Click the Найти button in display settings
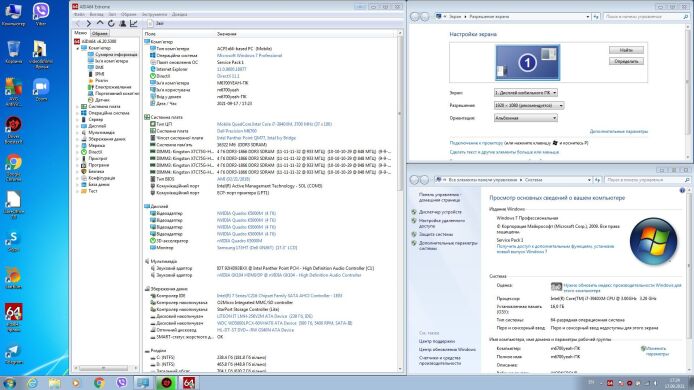The image size is (694, 390). [x=626, y=50]
